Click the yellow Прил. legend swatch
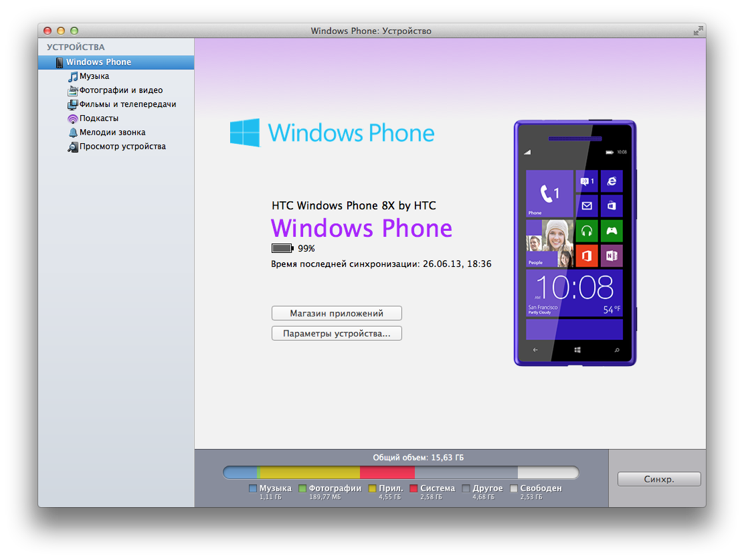Image resolution: width=744 pixels, height=560 pixels. click(373, 488)
